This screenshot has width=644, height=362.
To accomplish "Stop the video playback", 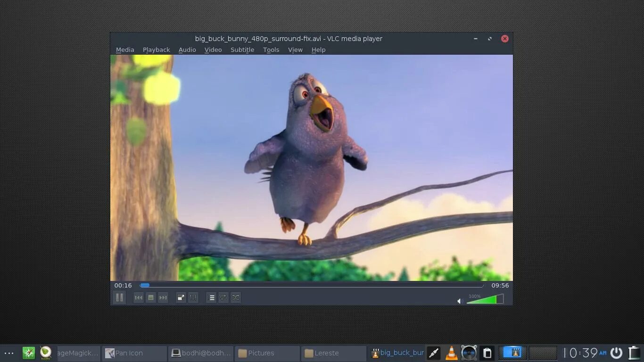I will (x=150, y=297).
